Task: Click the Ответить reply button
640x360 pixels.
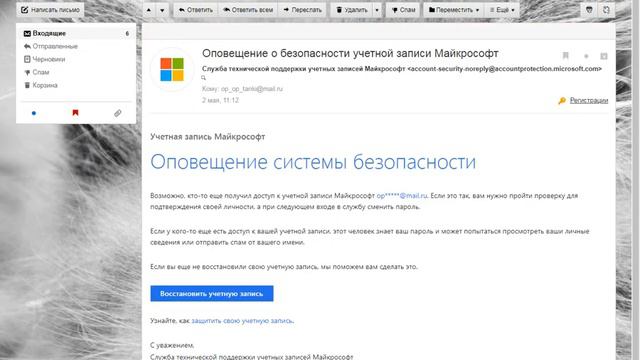Action: [x=196, y=10]
